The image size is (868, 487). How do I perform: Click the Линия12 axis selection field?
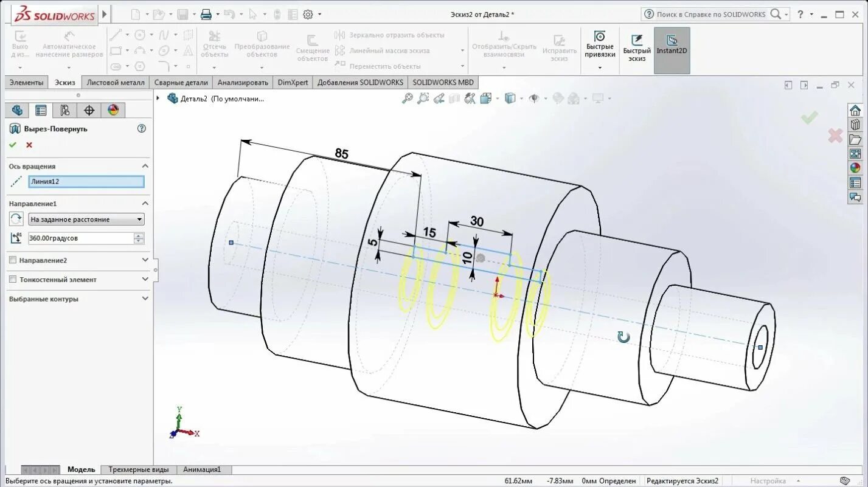(x=86, y=181)
